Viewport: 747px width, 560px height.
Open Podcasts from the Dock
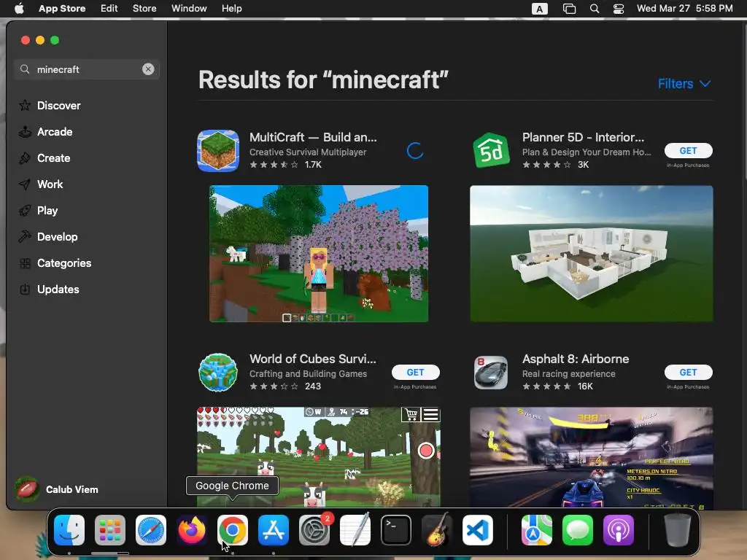619,530
